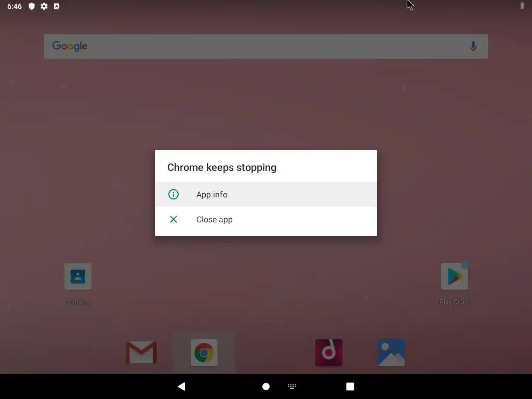Screen dimensions: 532x399
Task: Start voice search with microphone icon
Action: click(x=473, y=46)
